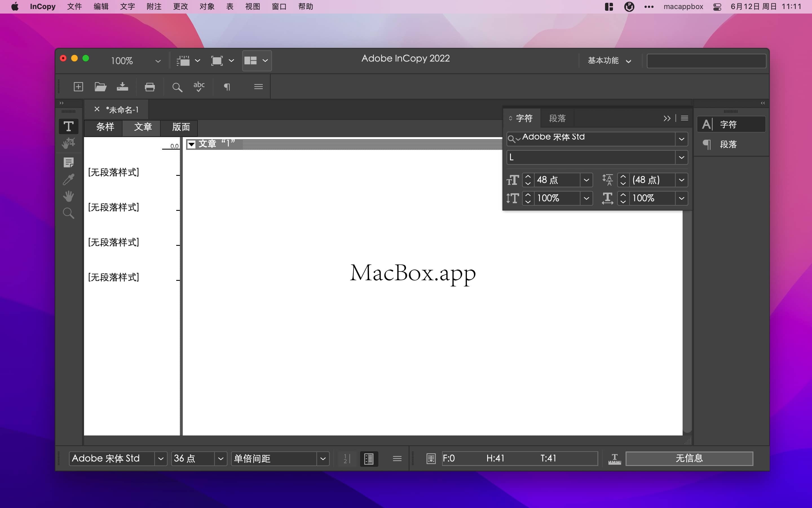
Task: Open the 附注 menu in the menu bar
Action: pyautogui.click(x=154, y=7)
